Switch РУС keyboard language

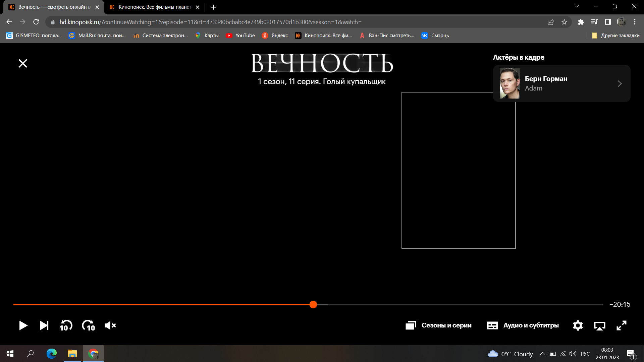point(585,354)
